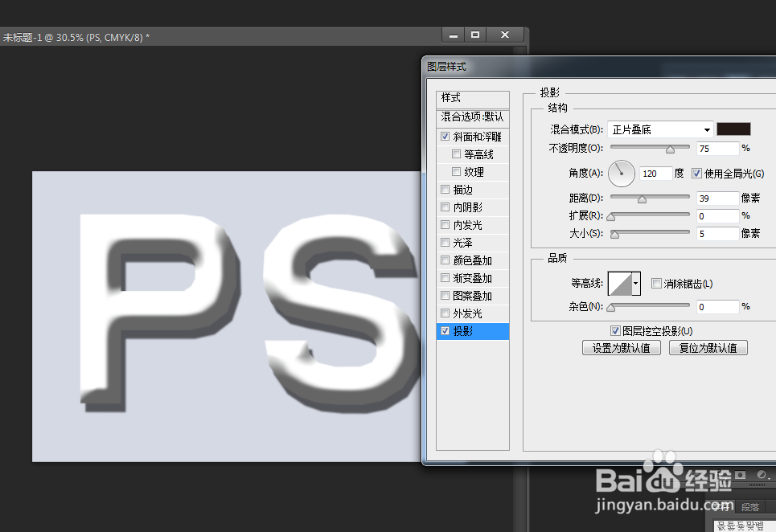Click the 杂色 value field
776x532 pixels.
point(717,307)
